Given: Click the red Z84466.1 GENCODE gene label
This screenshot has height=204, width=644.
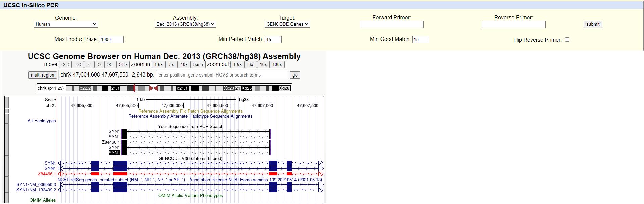Looking at the screenshot, I should click(47, 174).
